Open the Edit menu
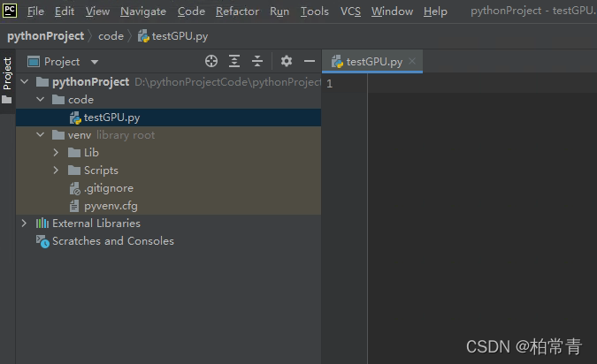Image resolution: width=597 pixels, height=364 pixels. 65,11
